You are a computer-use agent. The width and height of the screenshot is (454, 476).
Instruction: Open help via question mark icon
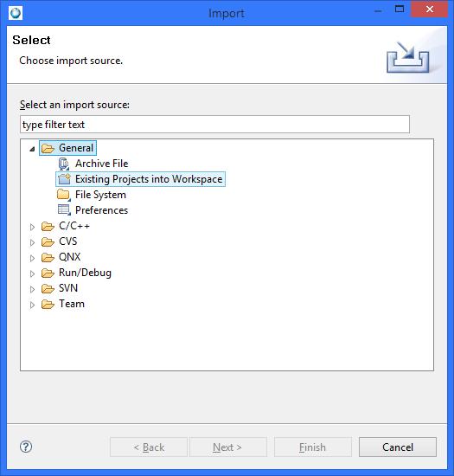coord(26,447)
